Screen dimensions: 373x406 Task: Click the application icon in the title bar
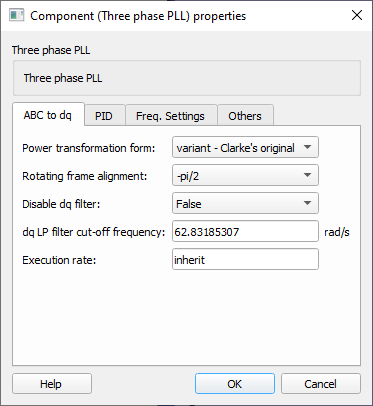point(16,16)
